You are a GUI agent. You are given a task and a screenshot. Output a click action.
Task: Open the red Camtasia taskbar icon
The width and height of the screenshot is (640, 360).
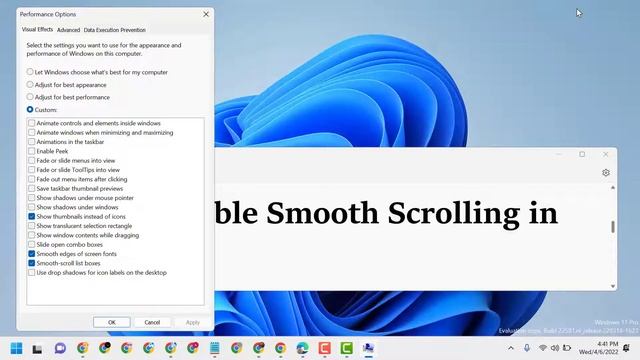[324, 348]
